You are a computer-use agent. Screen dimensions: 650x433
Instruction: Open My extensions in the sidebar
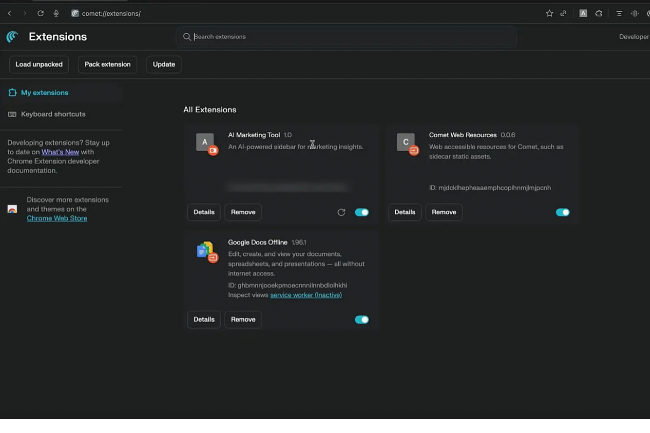[x=44, y=92]
